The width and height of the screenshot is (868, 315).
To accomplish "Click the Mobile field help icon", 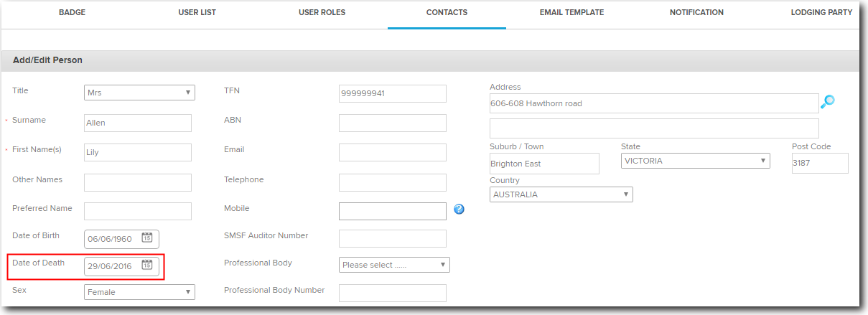I will (x=459, y=210).
